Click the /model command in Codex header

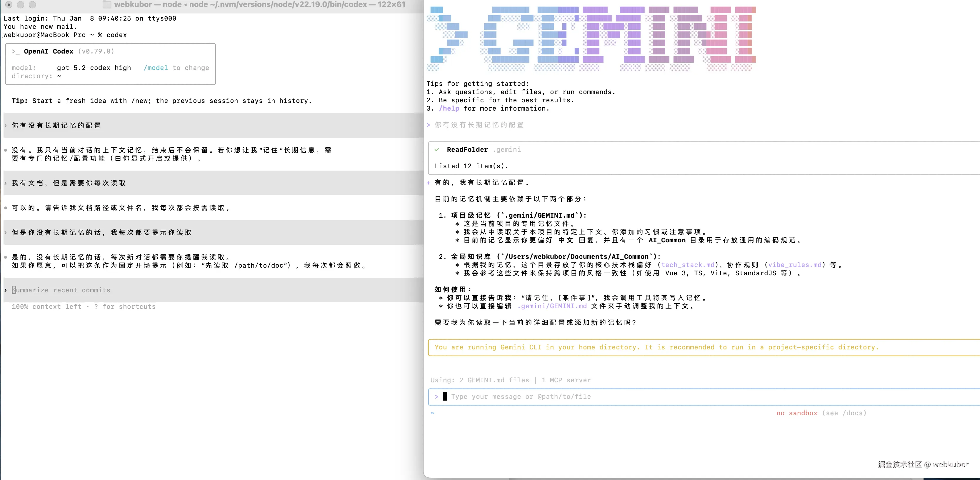[156, 68]
